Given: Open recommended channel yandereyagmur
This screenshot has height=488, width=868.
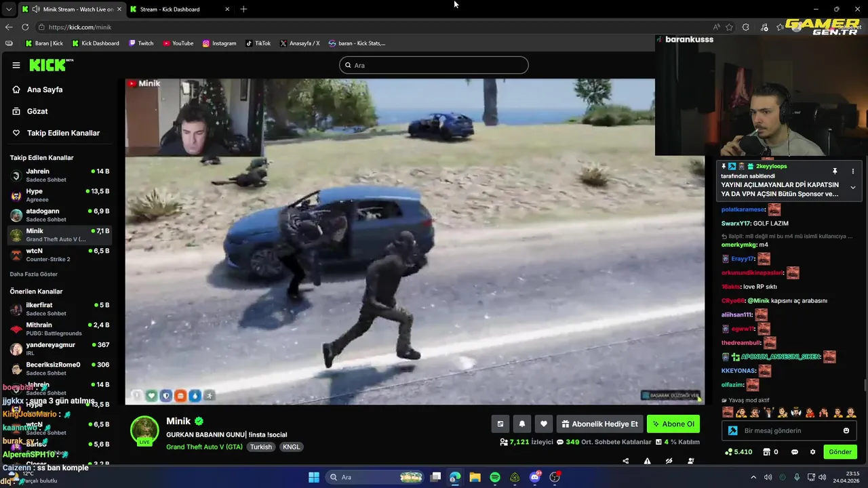Looking at the screenshot, I should coord(60,348).
